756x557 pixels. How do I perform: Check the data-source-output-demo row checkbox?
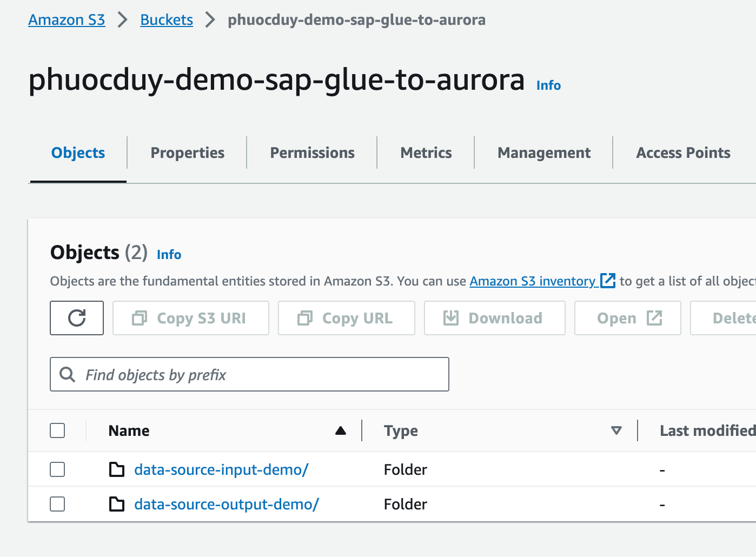pos(57,504)
